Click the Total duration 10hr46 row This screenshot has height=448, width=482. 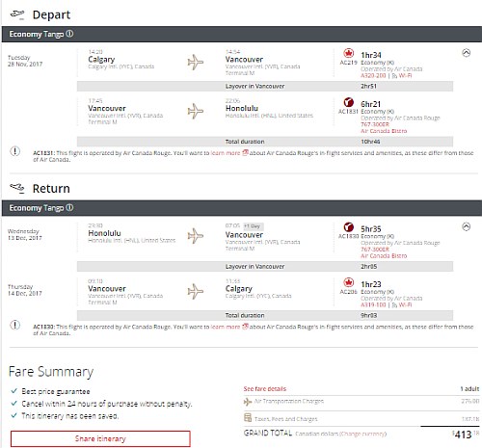pos(265,142)
